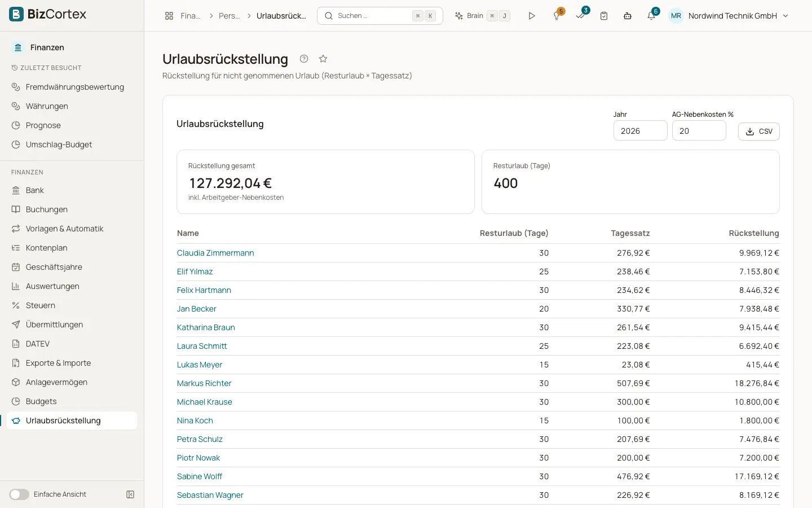Open Budgets in the sidebar
Image resolution: width=812 pixels, height=508 pixels.
click(72, 401)
